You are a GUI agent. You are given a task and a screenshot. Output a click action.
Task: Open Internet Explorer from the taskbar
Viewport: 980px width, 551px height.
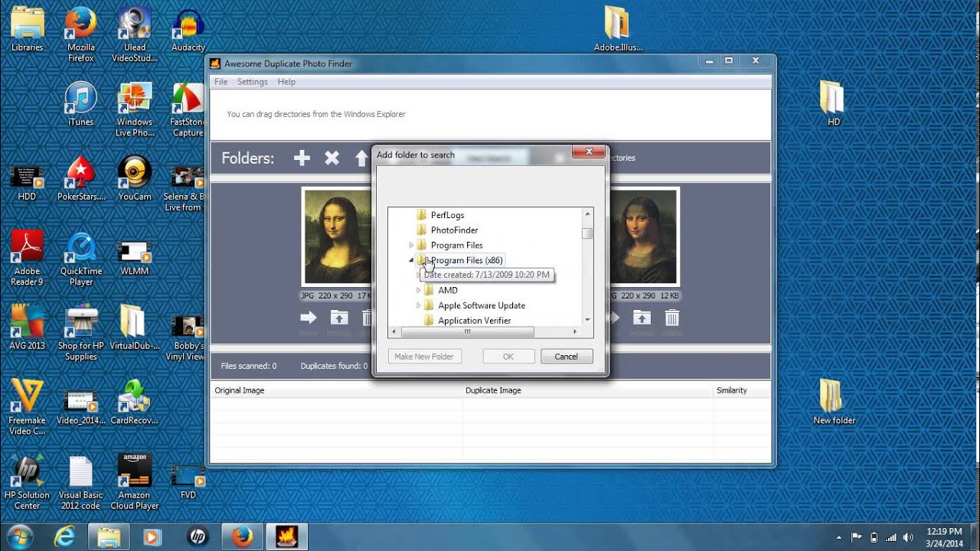[x=66, y=536]
